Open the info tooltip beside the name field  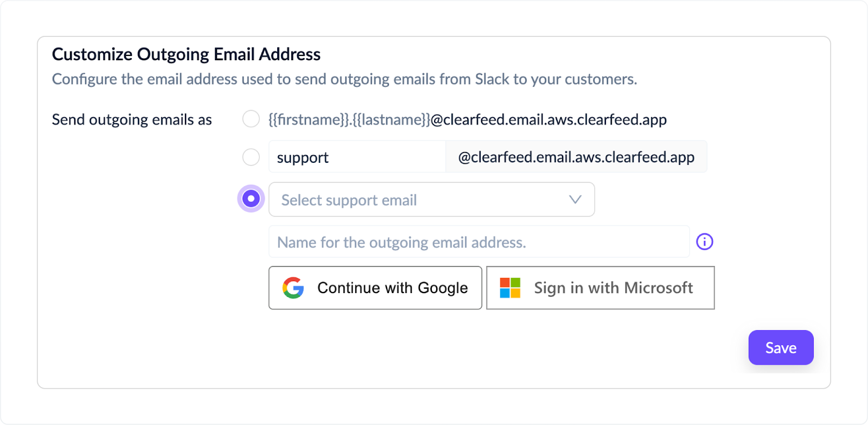click(x=705, y=242)
